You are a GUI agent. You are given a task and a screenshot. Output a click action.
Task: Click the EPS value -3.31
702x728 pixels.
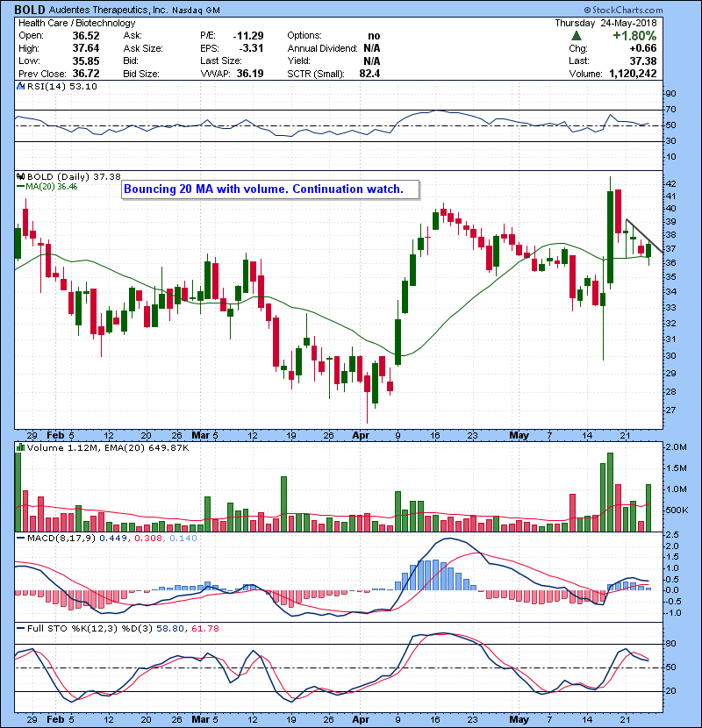(x=251, y=48)
